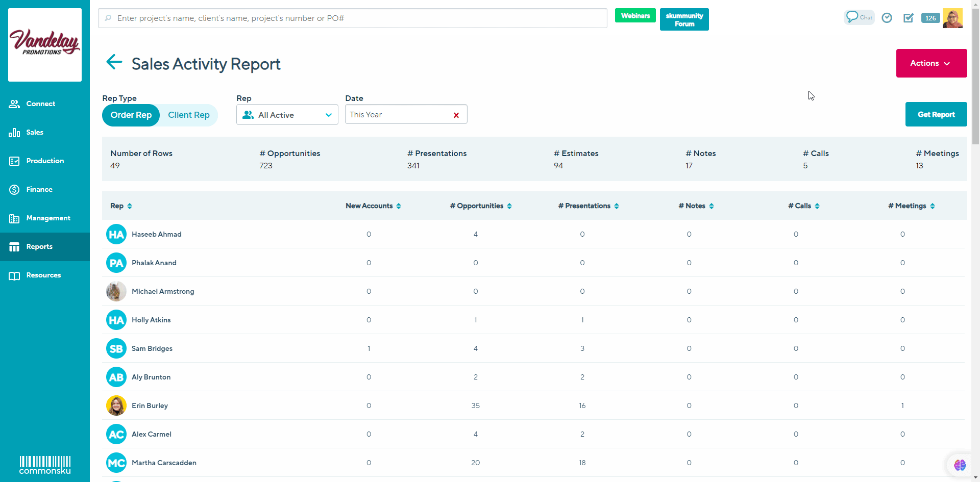Sort by # Opportunities column header

pyautogui.click(x=480, y=206)
